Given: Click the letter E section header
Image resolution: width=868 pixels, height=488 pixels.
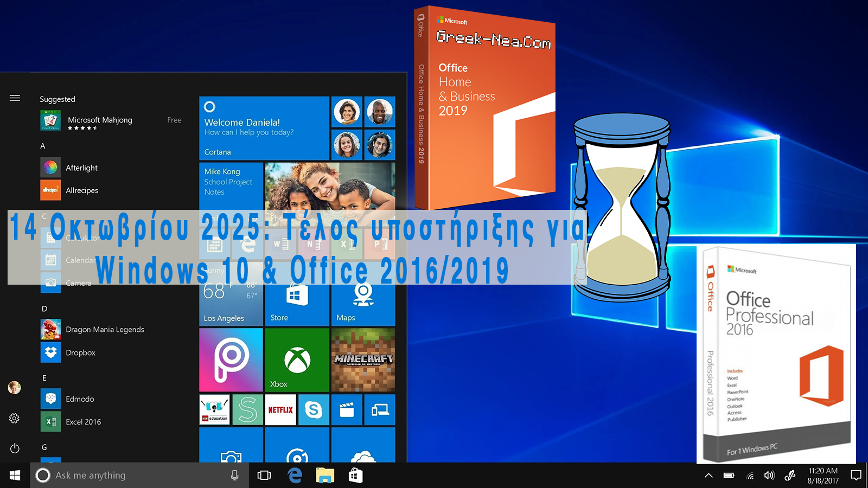Looking at the screenshot, I should point(44,378).
